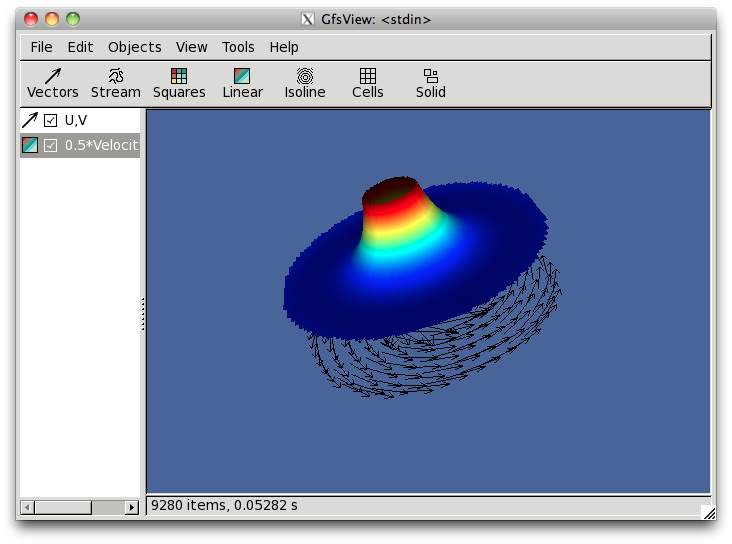Click the scrollbar left arrow button
Viewport: 732px width, 544px height.
28,507
